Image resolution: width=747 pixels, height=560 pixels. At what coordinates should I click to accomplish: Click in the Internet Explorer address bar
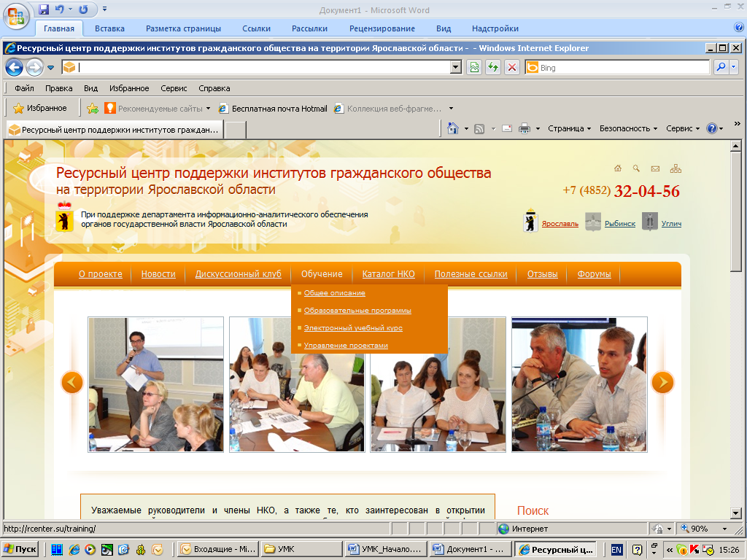click(263, 68)
